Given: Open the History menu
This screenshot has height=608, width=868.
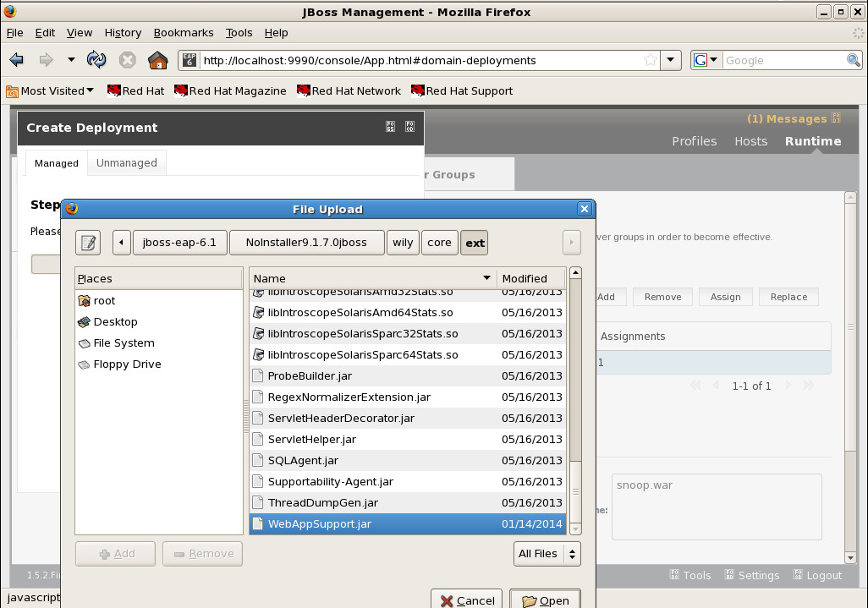Looking at the screenshot, I should tap(123, 33).
